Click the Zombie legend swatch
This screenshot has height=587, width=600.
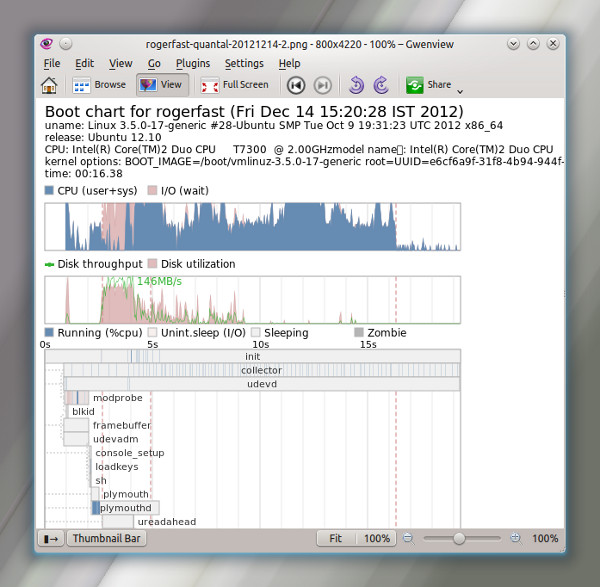coord(359,332)
